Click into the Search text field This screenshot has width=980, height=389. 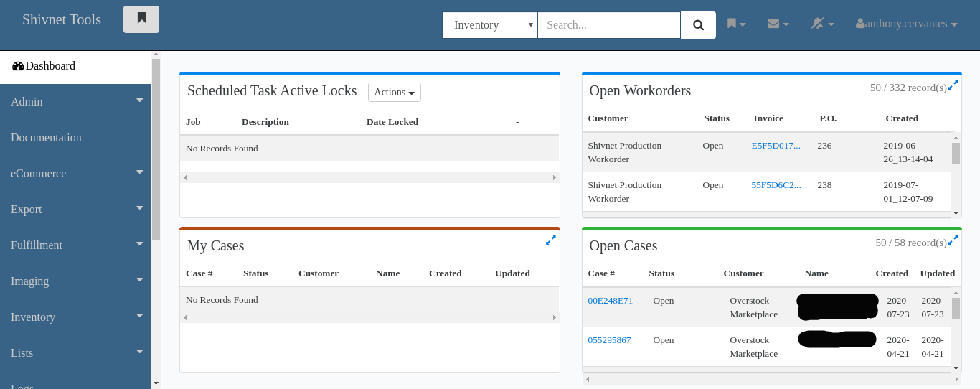pyautogui.click(x=608, y=25)
